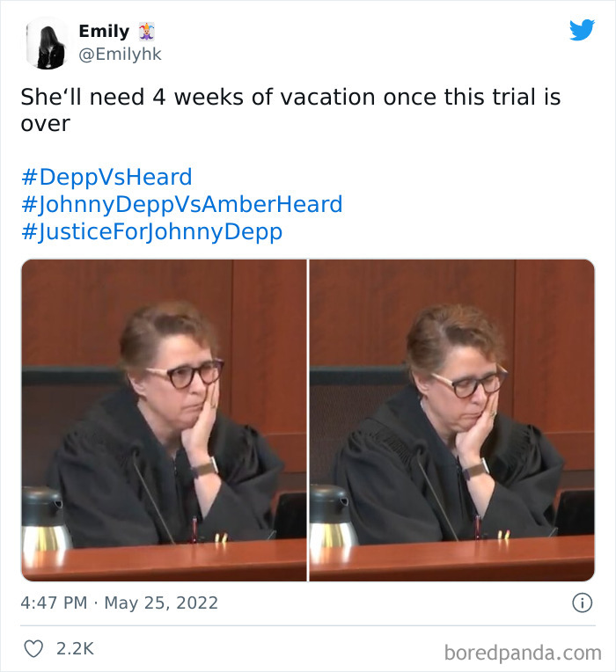Viewport: 616px width, 672px height.
Task: Click the Twitter bird logo
Action: point(582,30)
